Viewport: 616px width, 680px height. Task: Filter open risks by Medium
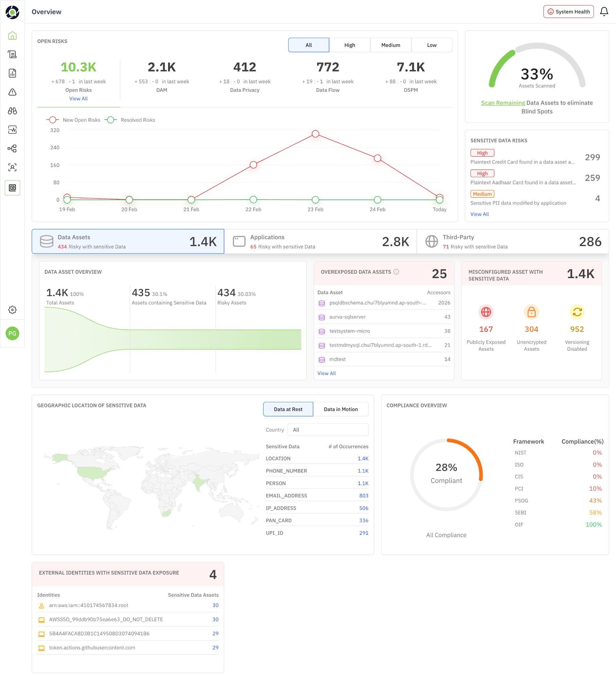[x=391, y=45]
